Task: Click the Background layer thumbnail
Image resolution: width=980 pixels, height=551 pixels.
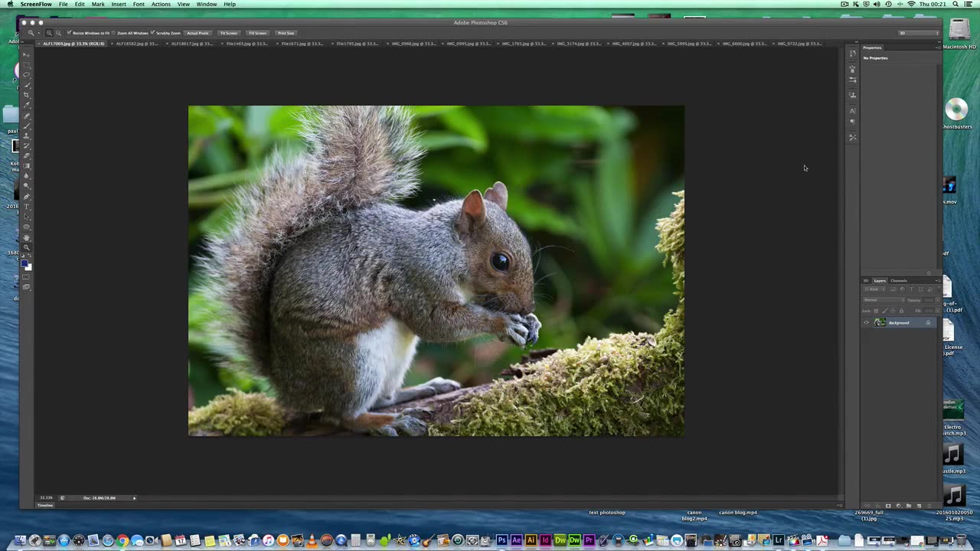Action: 880,322
